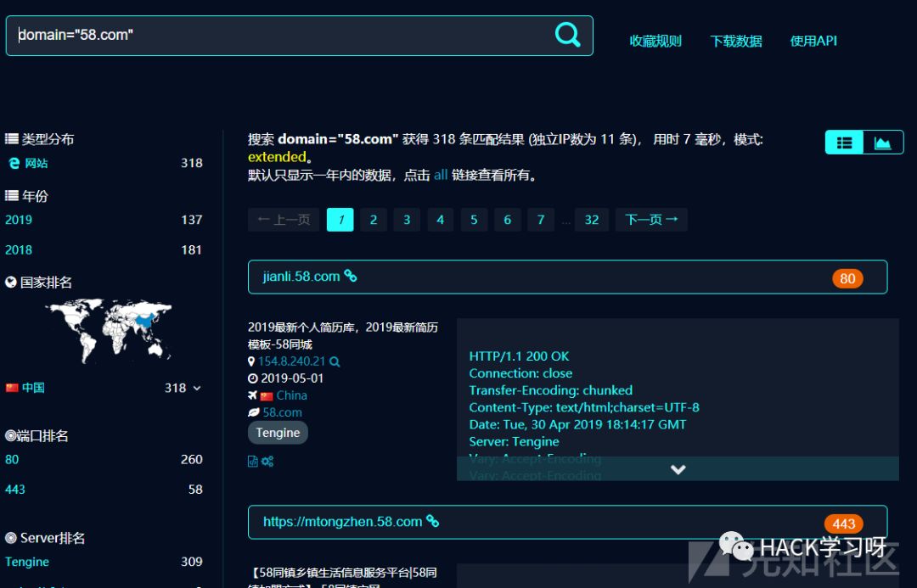This screenshot has height=588, width=917.
Task: Open 下载数据 link
Action: [735, 41]
